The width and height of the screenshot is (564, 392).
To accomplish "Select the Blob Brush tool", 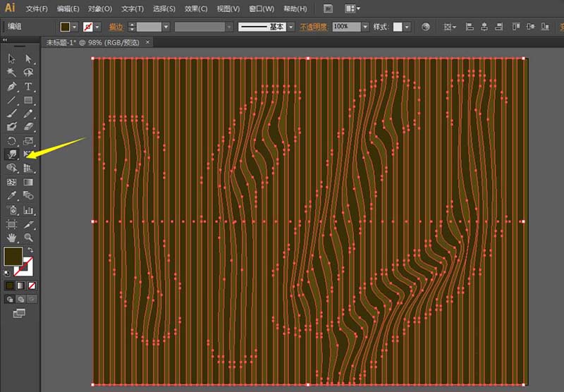I will [x=11, y=127].
